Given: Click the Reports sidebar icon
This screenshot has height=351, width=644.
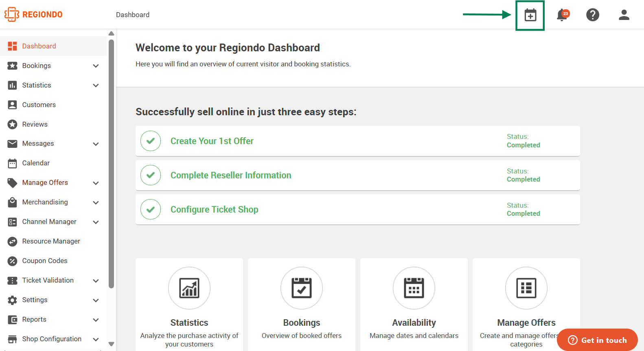Looking at the screenshot, I should (13, 320).
